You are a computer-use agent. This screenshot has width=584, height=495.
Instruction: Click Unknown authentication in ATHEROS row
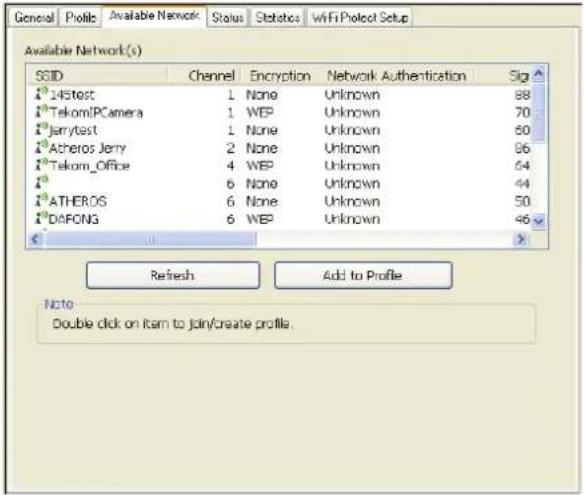tap(352, 202)
